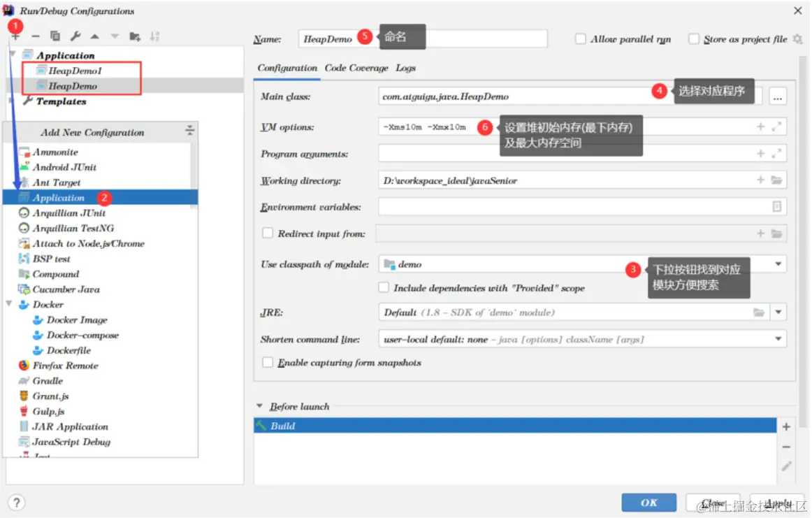Check Include dependencies with Provided scope
The image size is (812, 518).
[383, 287]
